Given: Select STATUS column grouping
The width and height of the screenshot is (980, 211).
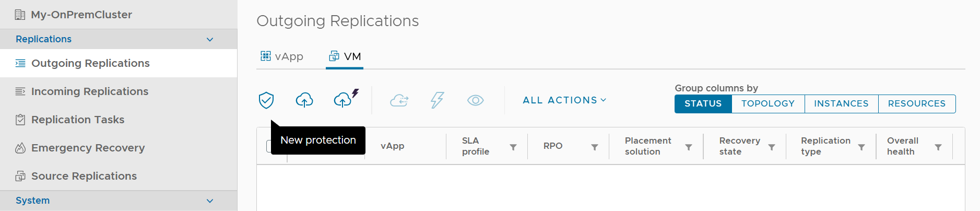Looking at the screenshot, I should click(x=703, y=103).
